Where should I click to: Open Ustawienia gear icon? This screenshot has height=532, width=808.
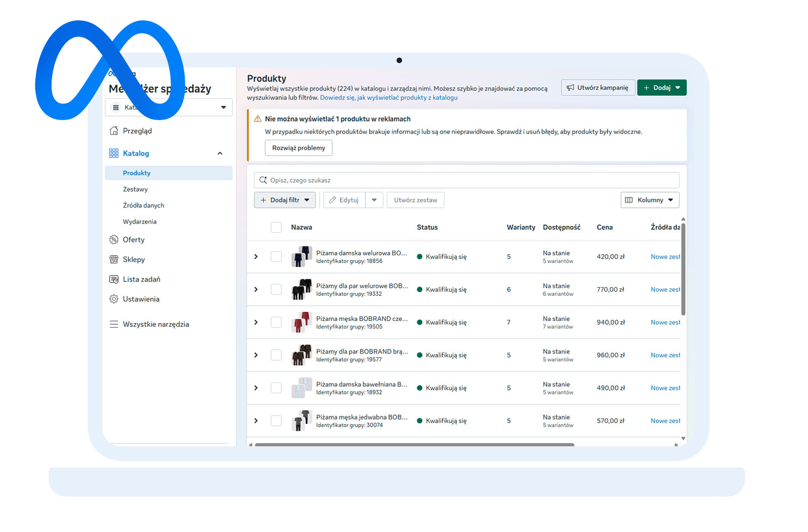[114, 299]
